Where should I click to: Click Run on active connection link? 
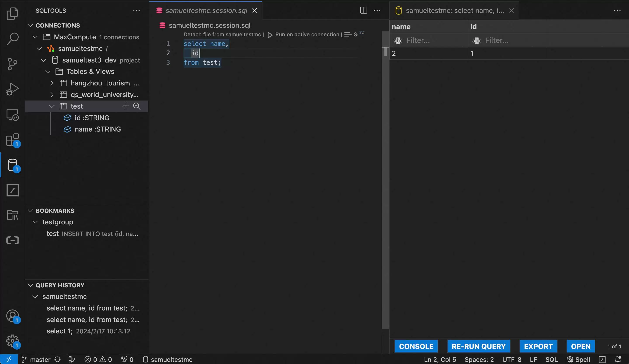(307, 35)
